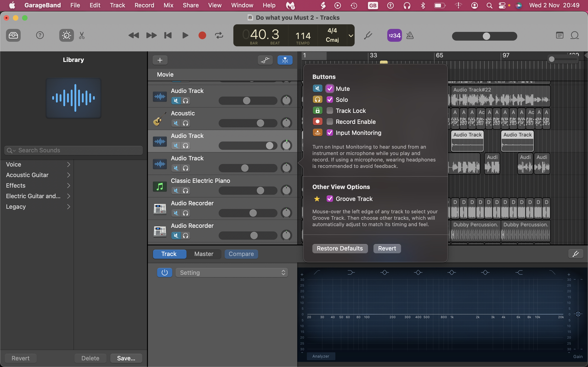Toggle the Track Lock checkbox
The image size is (588, 367).
[329, 110]
